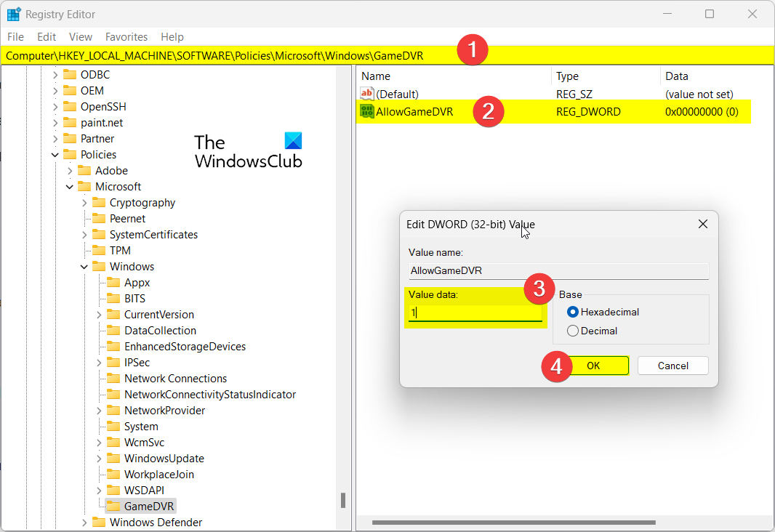Click the GameDVR folder icon
The width and height of the screenshot is (775, 532).
pyautogui.click(x=113, y=507)
